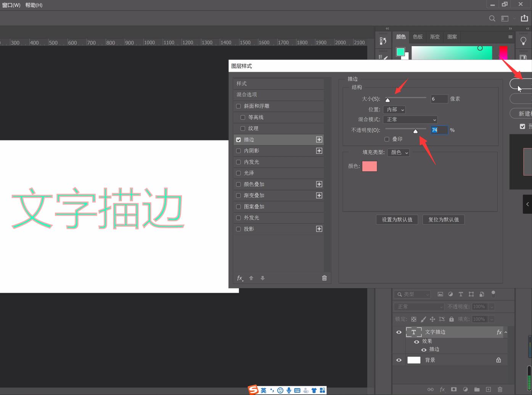Click lock transparent pixels icon
The image size is (532, 395).
point(414,319)
